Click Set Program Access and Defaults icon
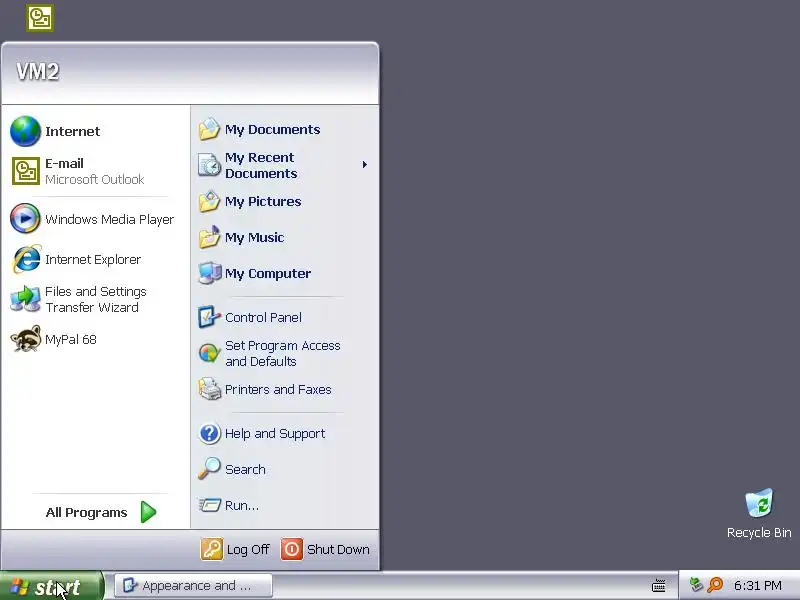 pyautogui.click(x=209, y=353)
